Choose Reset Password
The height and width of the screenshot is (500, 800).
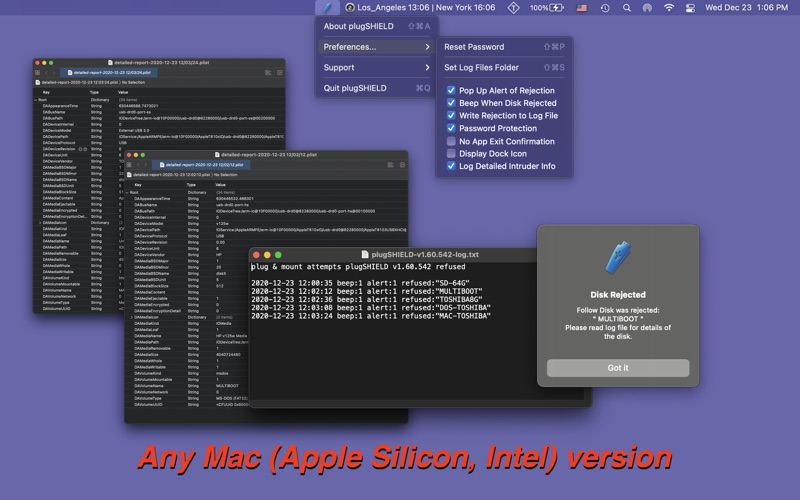[504, 47]
